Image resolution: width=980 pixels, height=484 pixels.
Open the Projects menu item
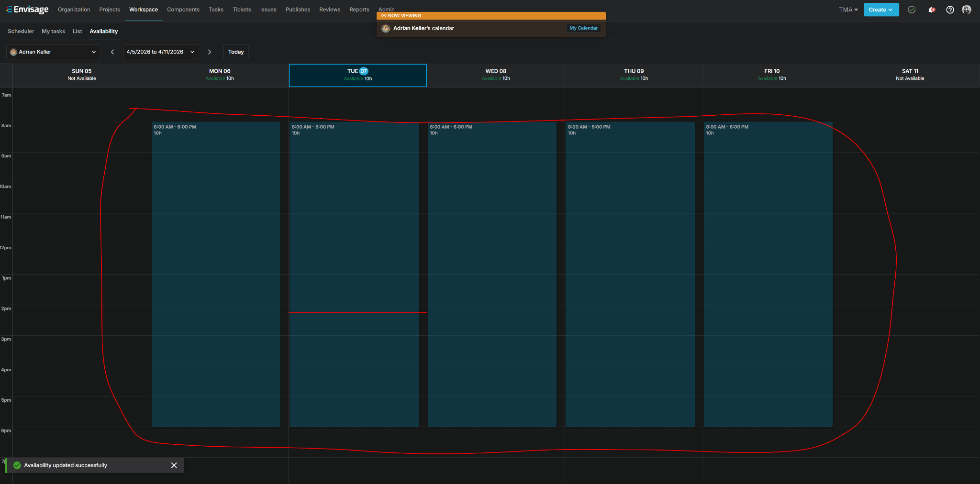click(x=110, y=10)
